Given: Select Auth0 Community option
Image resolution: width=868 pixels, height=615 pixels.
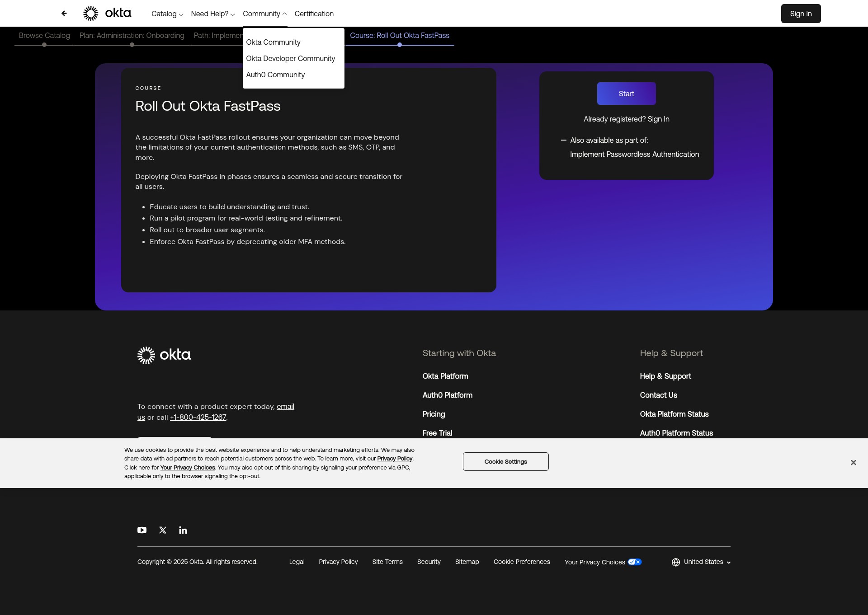Looking at the screenshot, I should [x=276, y=75].
